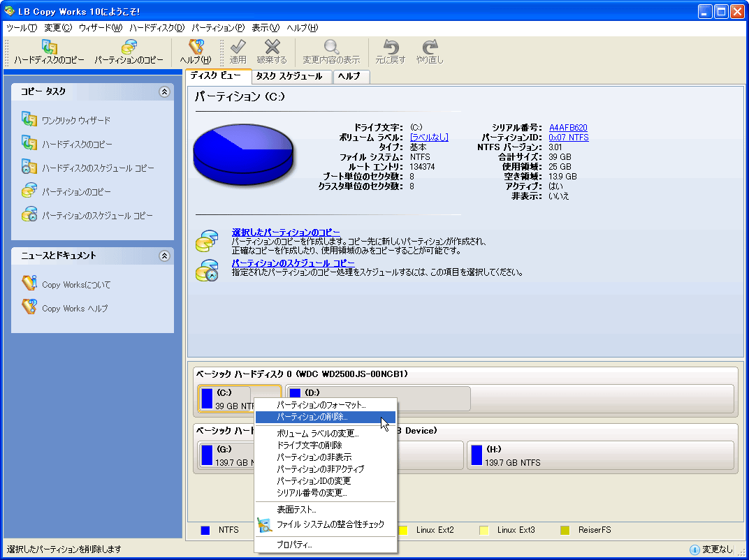Open the ヘルプ(H) toolbar button
This screenshot has height=560, width=749.
click(196, 52)
